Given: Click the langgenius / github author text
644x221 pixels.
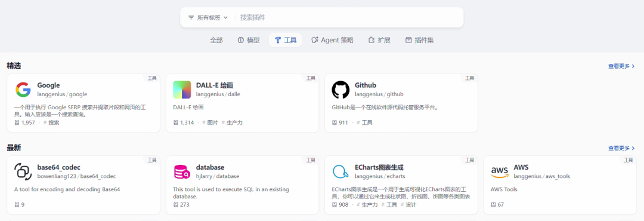Looking at the screenshot, I should [x=379, y=94].
